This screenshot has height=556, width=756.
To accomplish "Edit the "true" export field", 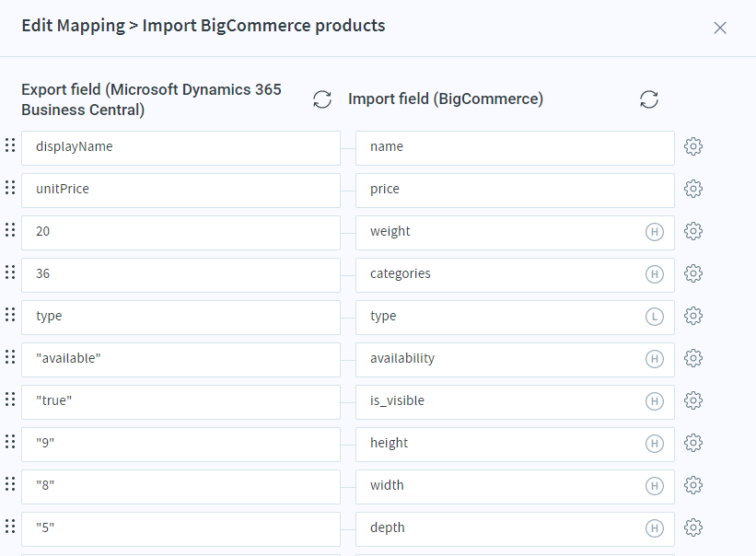I will 180,402.
